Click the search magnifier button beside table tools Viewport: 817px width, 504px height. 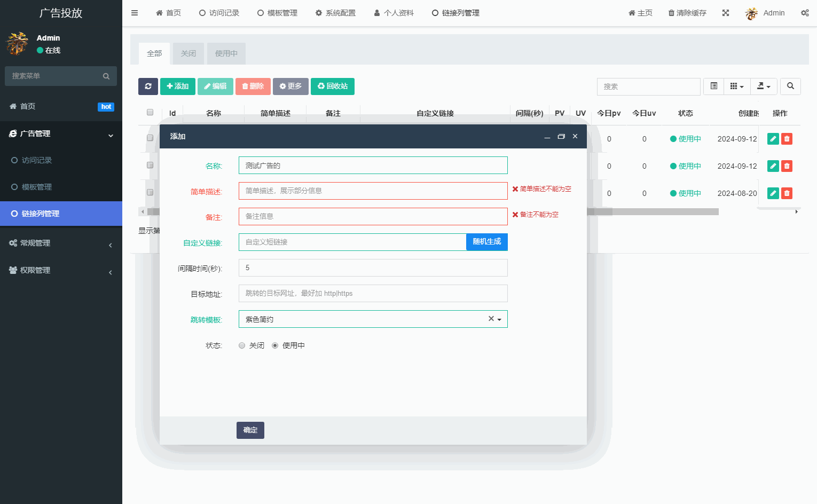pyautogui.click(x=790, y=86)
